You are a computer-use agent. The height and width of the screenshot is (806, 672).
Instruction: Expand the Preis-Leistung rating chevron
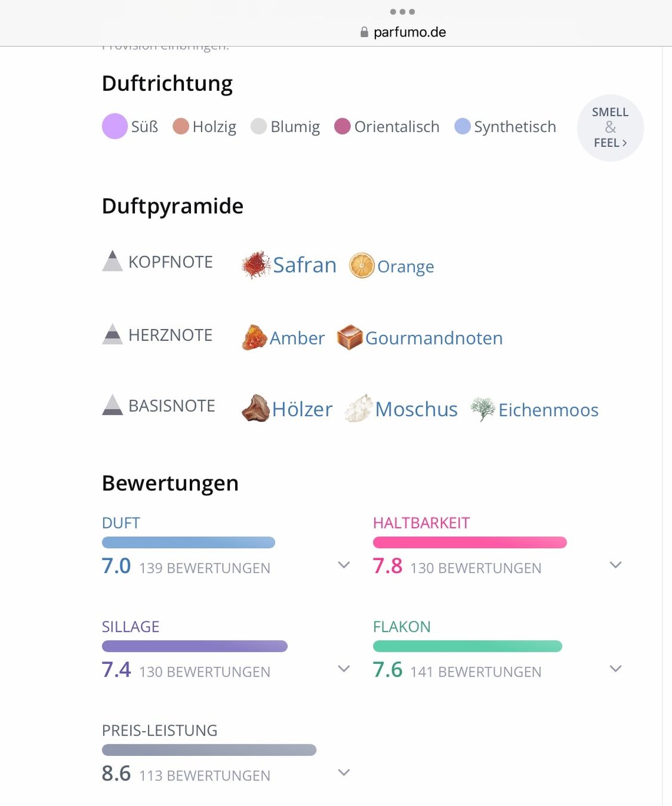344,773
